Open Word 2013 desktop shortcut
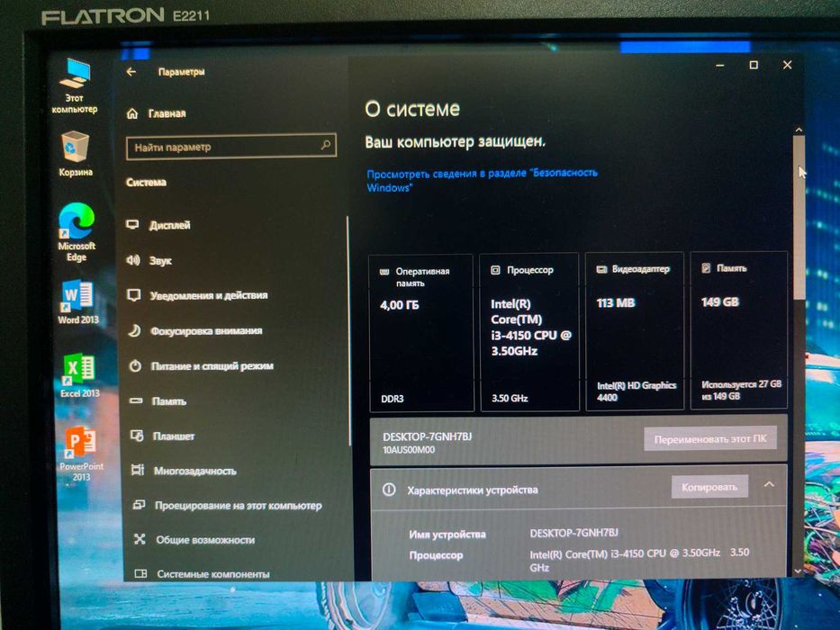The image size is (840, 630). (x=77, y=301)
